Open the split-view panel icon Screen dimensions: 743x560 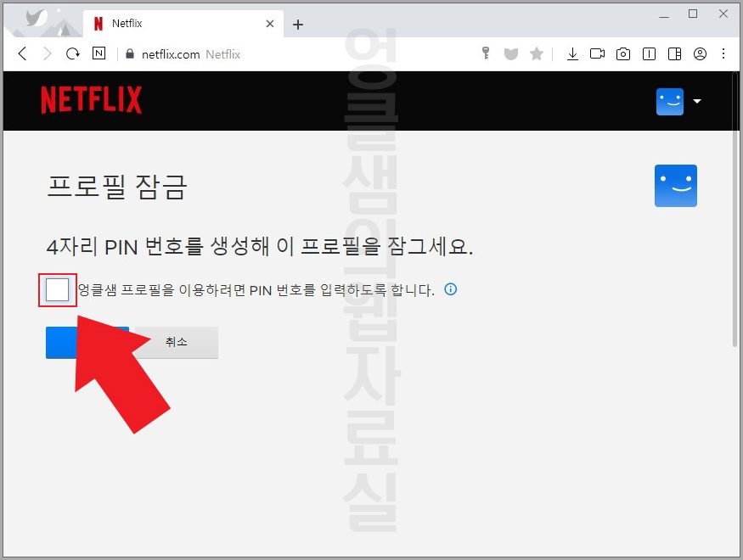(674, 54)
